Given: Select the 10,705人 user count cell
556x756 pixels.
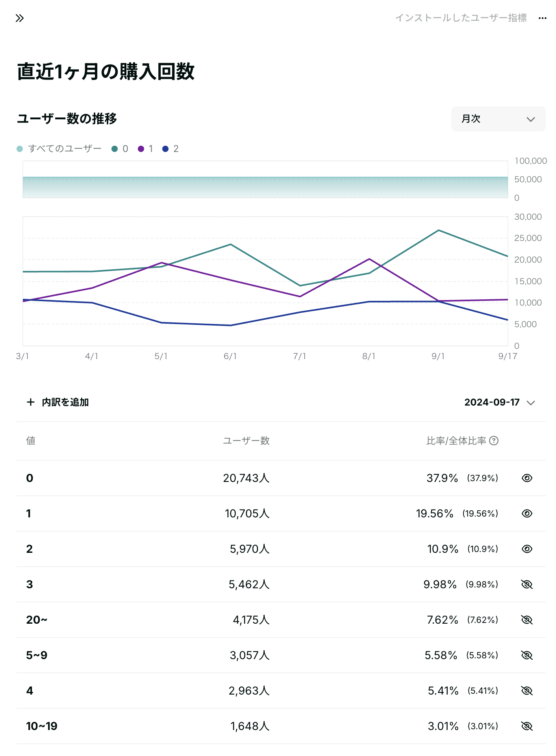Looking at the screenshot, I should click(x=247, y=513).
